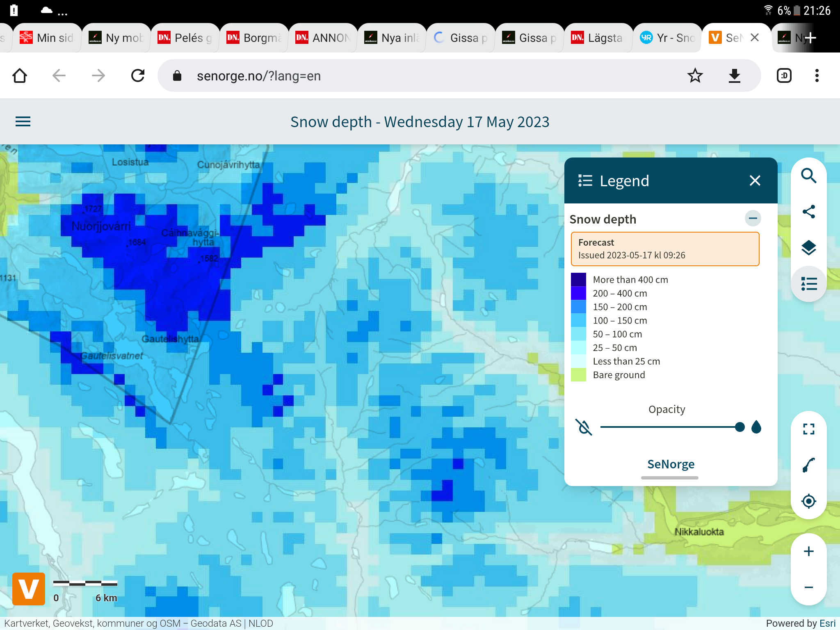Open a new browser tab
This screenshot has width=840, height=630.
click(810, 38)
